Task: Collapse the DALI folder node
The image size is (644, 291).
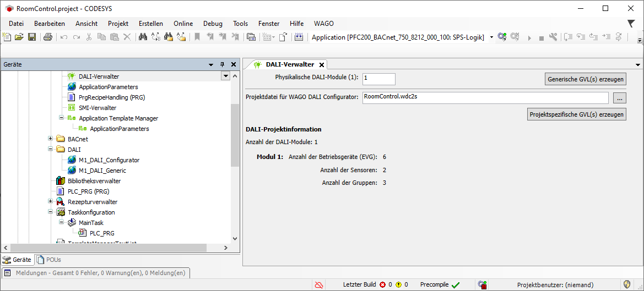Action: (x=51, y=150)
